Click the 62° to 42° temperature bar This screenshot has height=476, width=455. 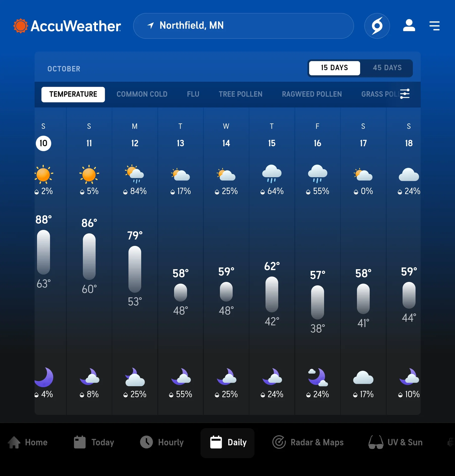point(272,294)
